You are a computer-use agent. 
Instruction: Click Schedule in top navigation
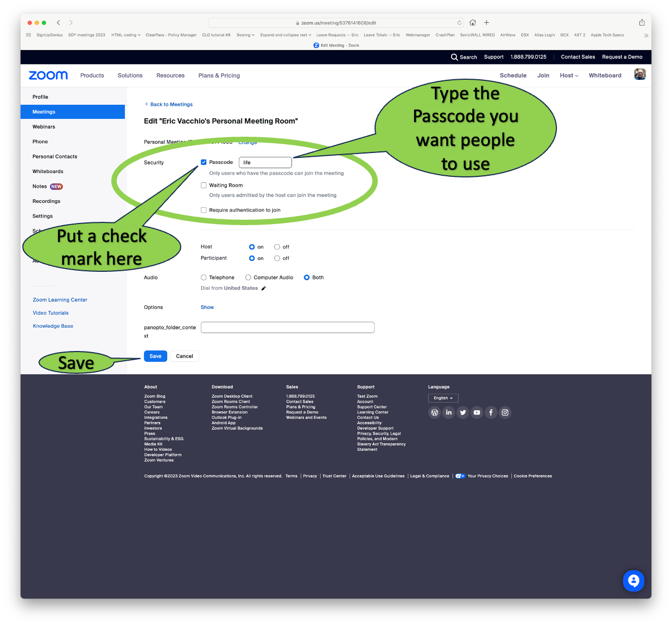513,75
